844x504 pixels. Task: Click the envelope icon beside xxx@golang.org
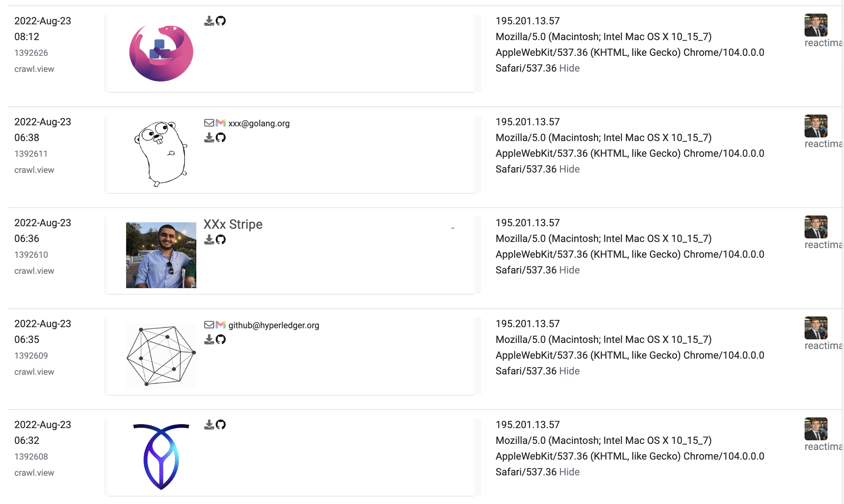209,123
